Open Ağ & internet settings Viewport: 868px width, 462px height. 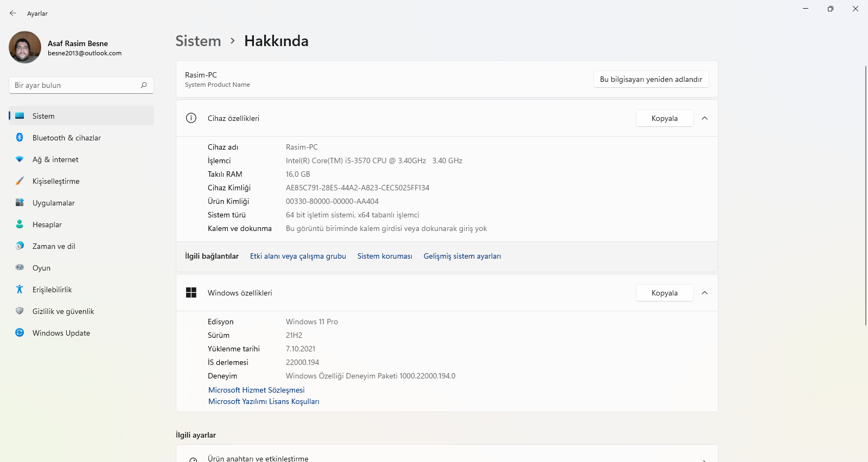81,159
